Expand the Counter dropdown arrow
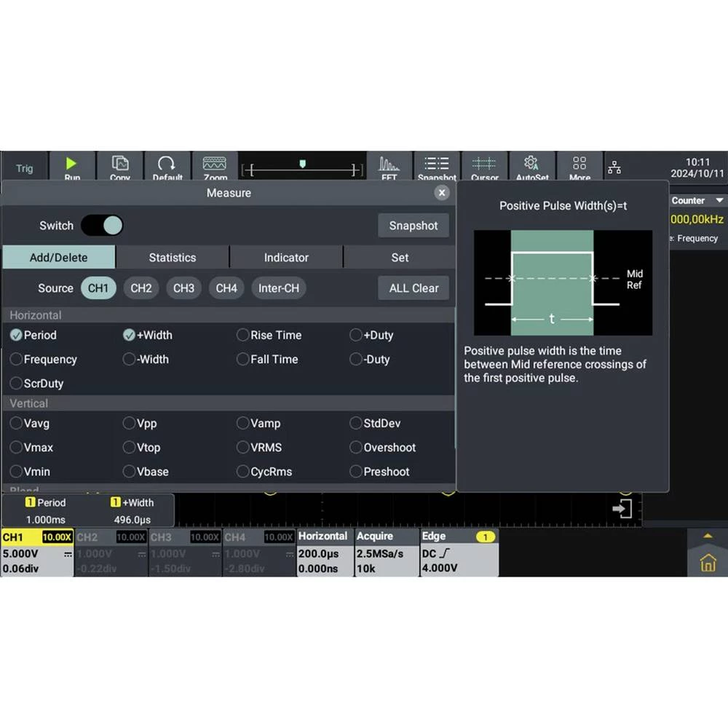Image resolution: width=728 pixels, height=728 pixels. 719,201
